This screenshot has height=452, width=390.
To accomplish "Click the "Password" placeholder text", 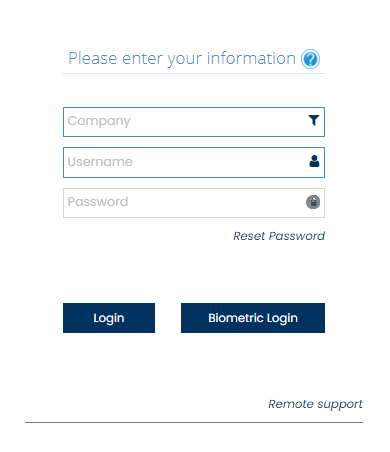I will 98,202.
